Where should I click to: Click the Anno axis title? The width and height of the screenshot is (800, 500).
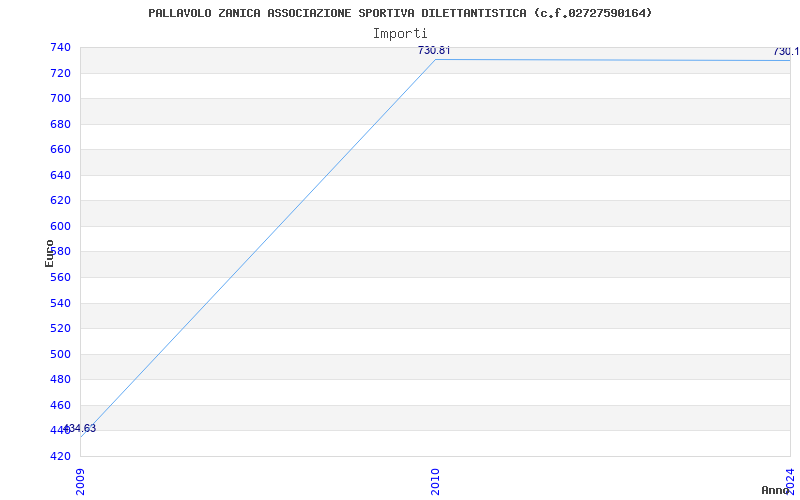(776, 491)
